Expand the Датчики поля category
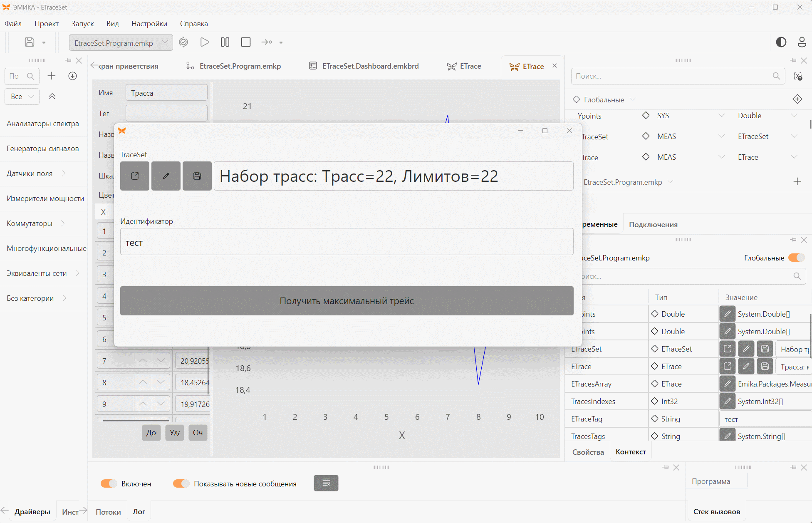This screenshot has width=812, height=523. pyautogui.click(x=63, y=174)
